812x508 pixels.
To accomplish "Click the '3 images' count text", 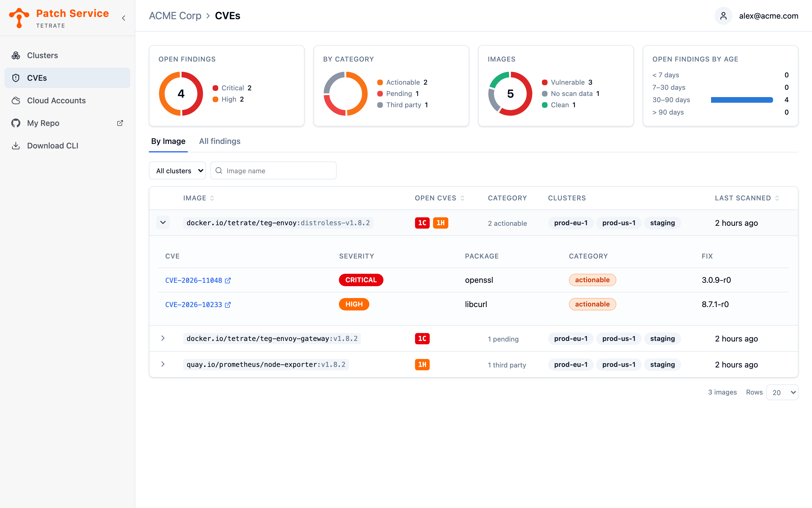I will point(722,392).
